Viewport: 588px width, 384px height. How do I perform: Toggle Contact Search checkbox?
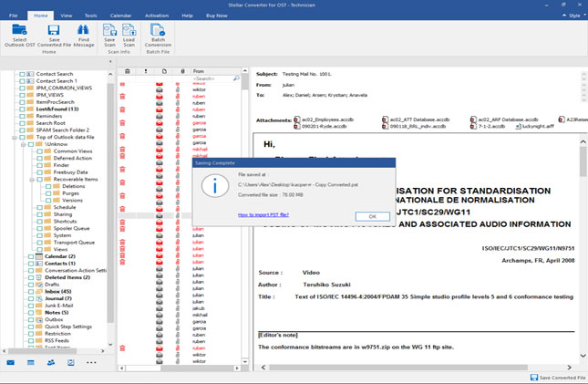pyautogui.click(x=22, y=74)
